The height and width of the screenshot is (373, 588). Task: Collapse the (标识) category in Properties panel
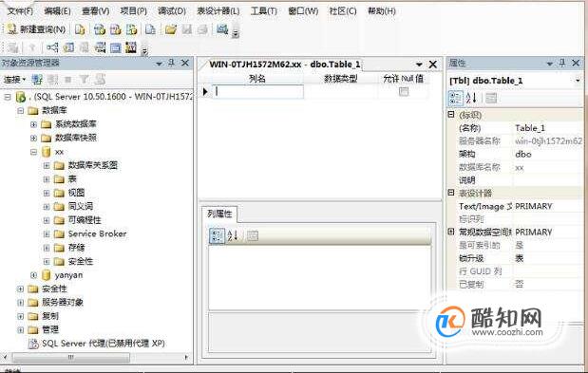coord(451,115)
